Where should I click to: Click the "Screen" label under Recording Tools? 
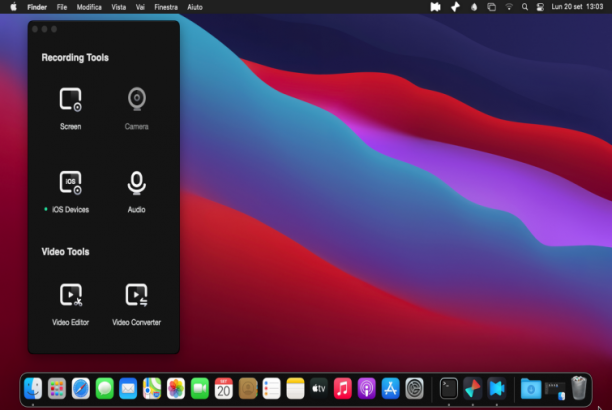tap(71, 127)
